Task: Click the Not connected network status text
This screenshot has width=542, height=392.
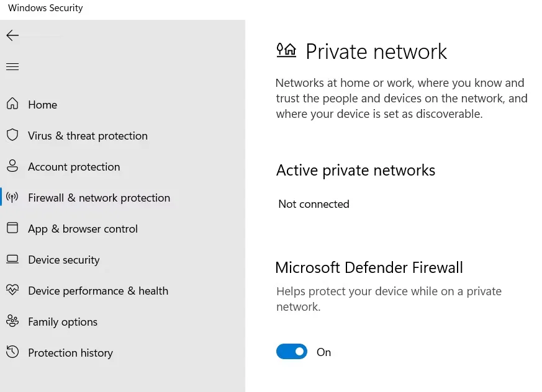Action: pos(314,203)
